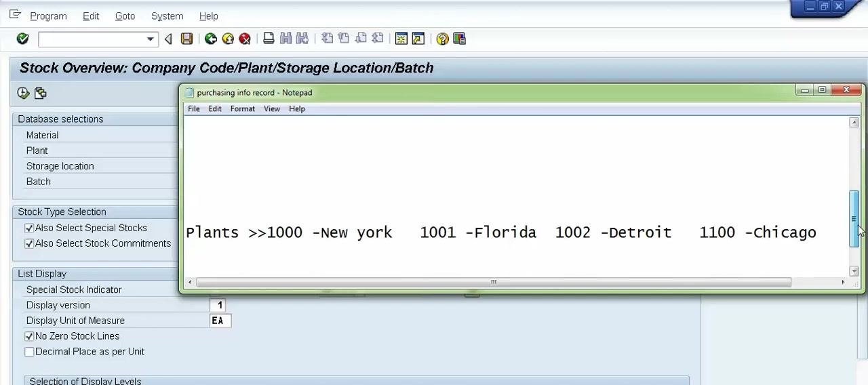This screenshot has height=385, width=868.
Task: Click the Notepad scroll right arrow
Action: (843, 282)
